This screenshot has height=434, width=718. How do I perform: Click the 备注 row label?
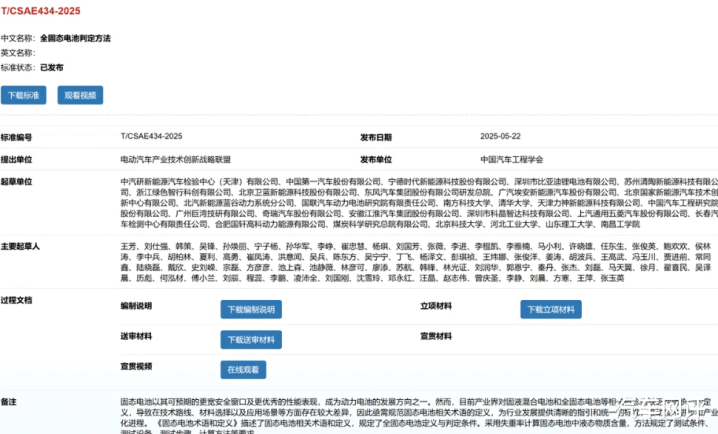pyautogui.click(x=9, y=400)
